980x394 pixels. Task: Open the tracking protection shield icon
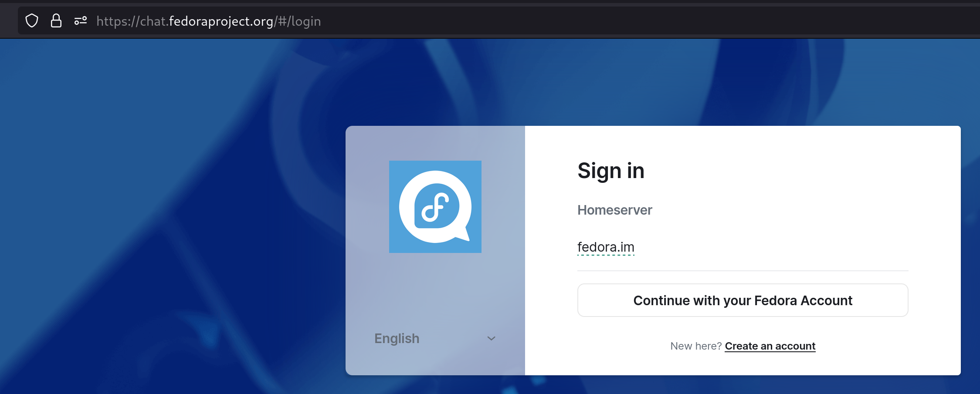(x=32, y=21)
